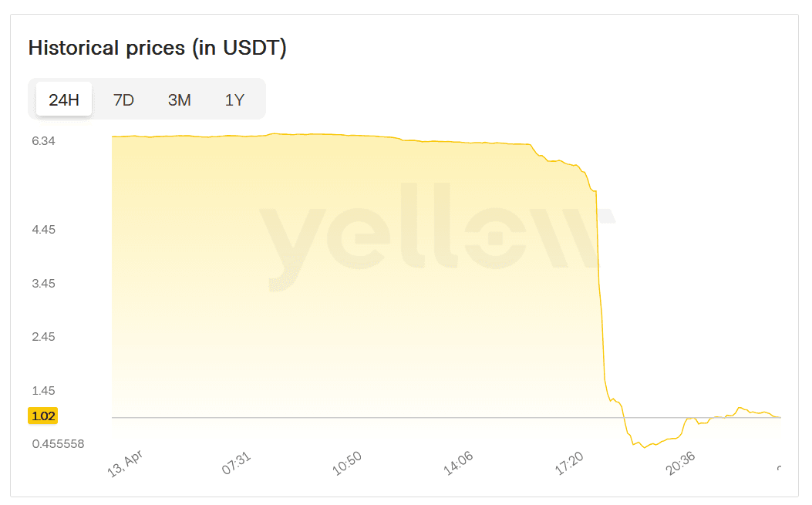The height and width of the screenshot is (505, 812).
Task: Click the 2.45 y-axis label
Action: (43, 337)
